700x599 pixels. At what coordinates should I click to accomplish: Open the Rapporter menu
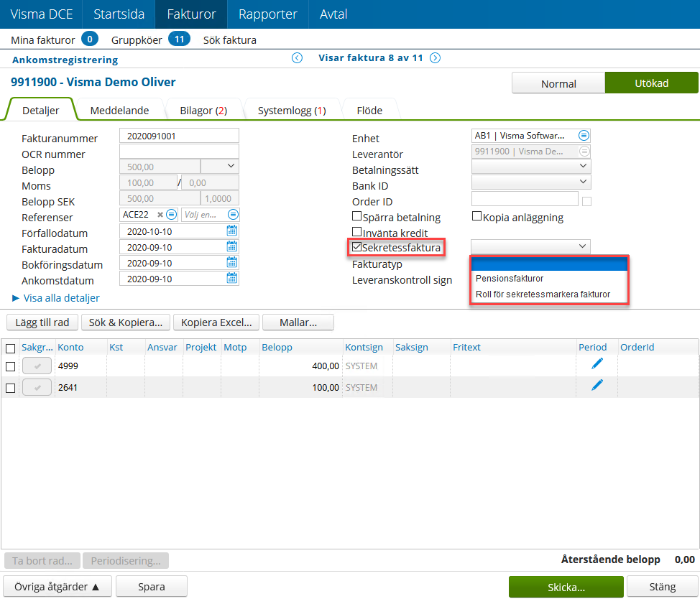coord(267,14)
